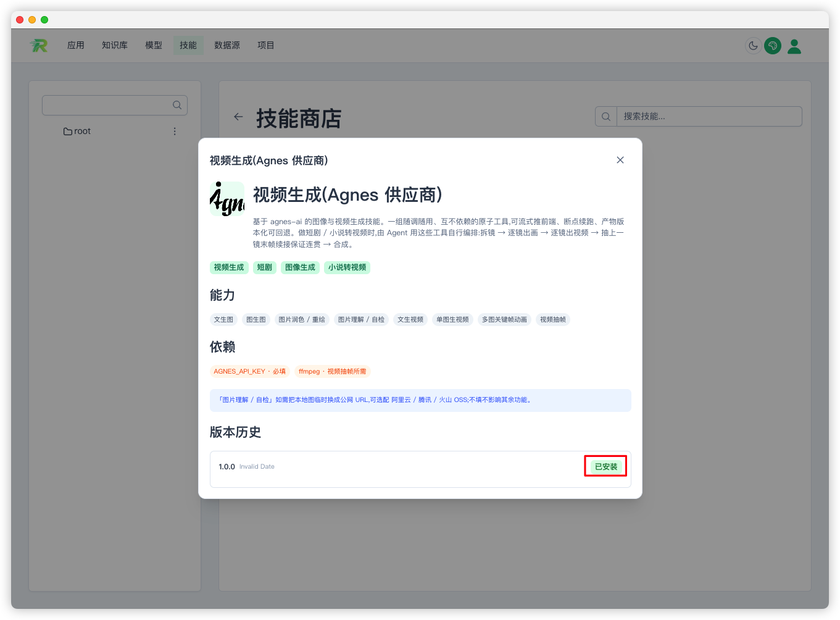
Task: Open the green palette theme icon
Action: pyautogui.click(x=773, y=46)
